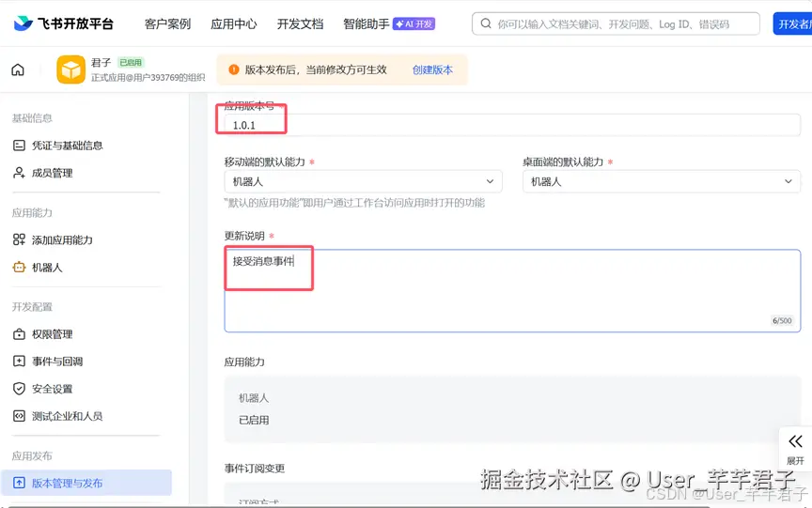Click the 机器人 robot icon in sidebar
The height and width of the screenshot is (508, 812).
pos(19,268)
